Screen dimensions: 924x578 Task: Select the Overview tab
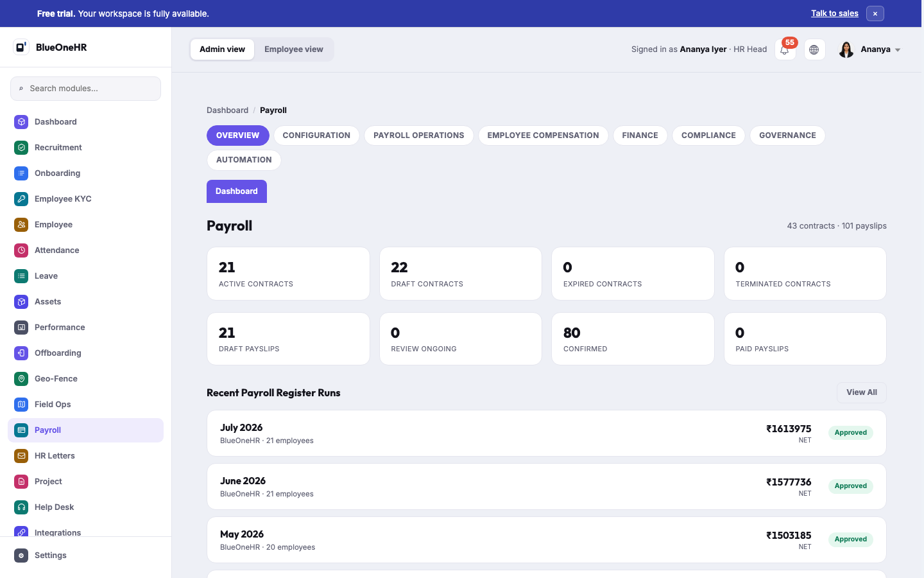[238, 136]
